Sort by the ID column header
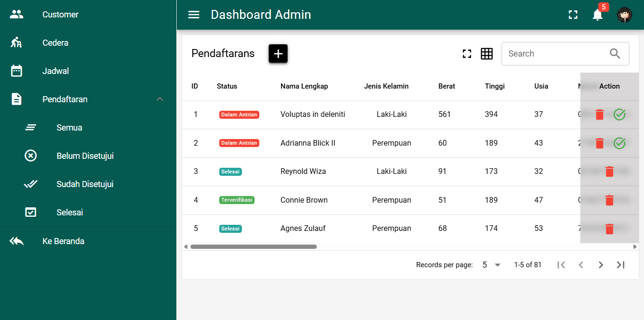This screenshot has width=644, height=320. (x=195, y=86)
